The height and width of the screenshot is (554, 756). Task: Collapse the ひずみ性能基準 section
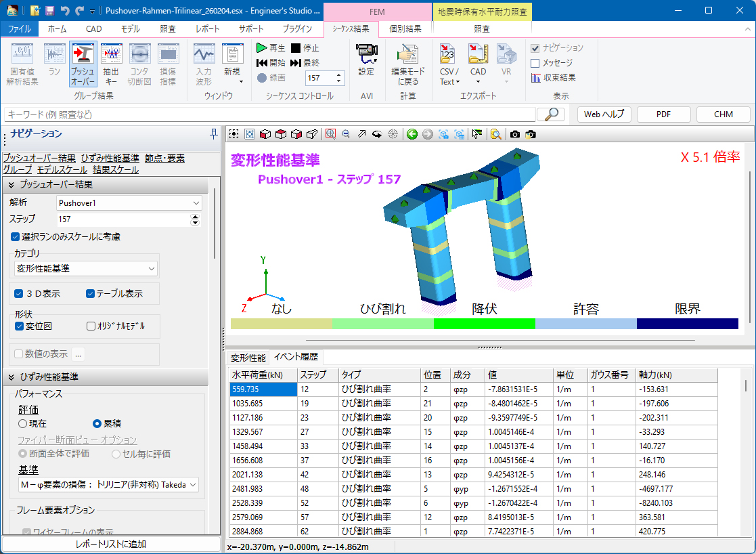[12, 377]
